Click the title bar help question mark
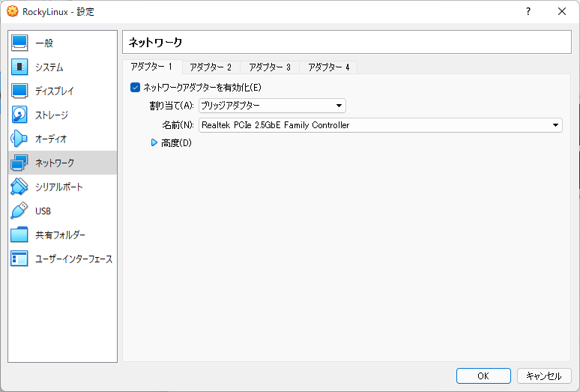Viewport: 580px width, 392px height. pyautogui.click(x=528, y=12)
